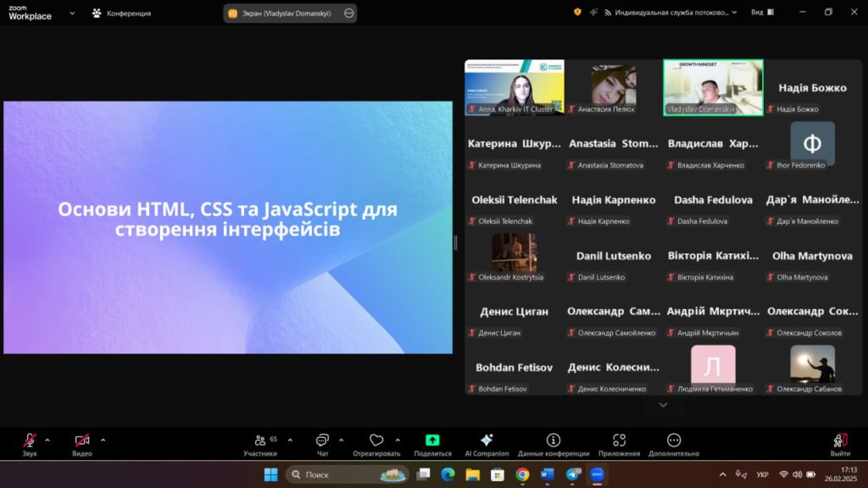Select the Денис Колесниченко participant tile

[614, 368]
